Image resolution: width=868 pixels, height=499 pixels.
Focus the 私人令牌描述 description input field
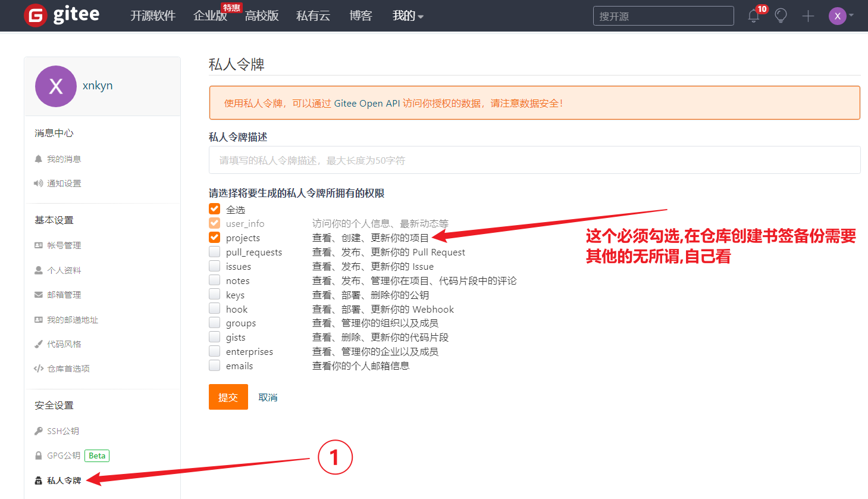[534, 160]
